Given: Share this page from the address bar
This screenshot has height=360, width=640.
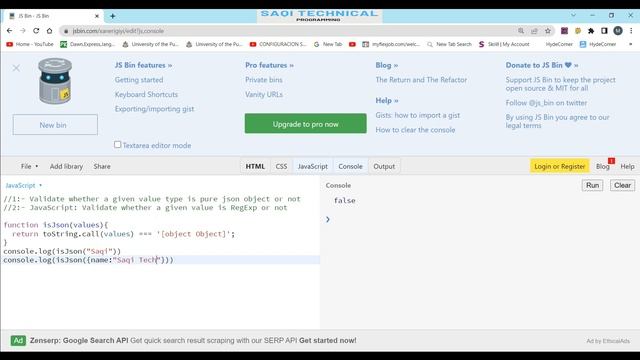Looking at the screenshot, I should [534, 31].
